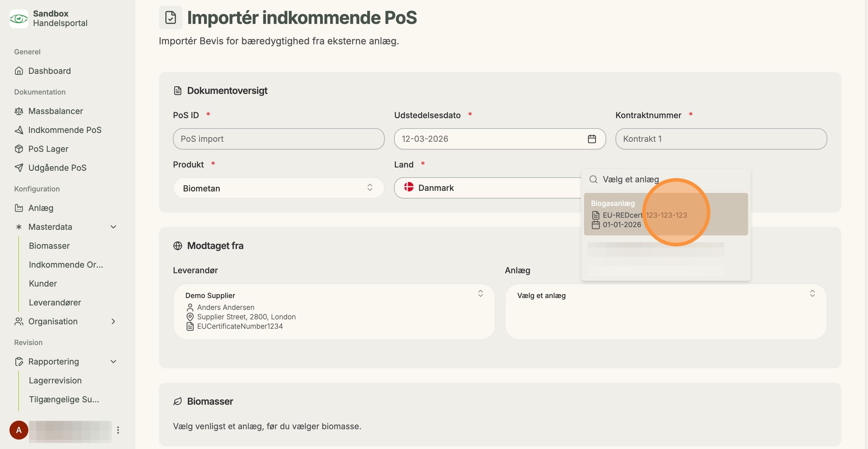The width and height of the screenshot is (868, 449).
Task: Click the Anlæg factory icon in sidebar
Action: 19,208
